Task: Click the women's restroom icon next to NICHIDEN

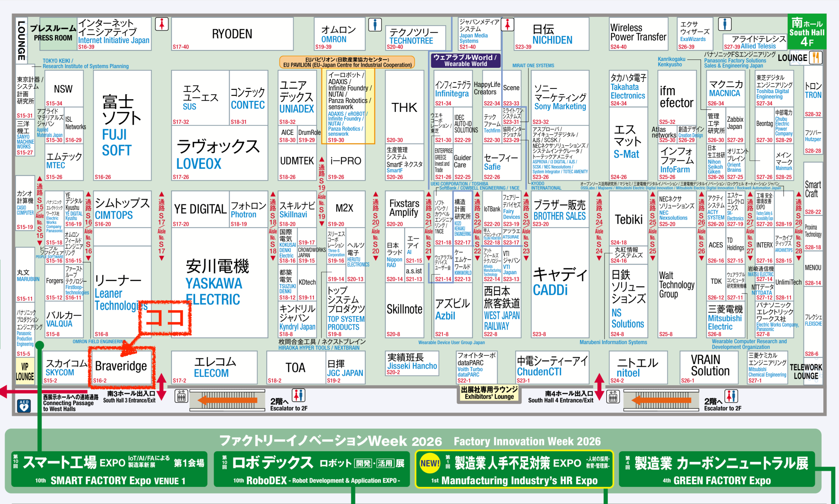Action: 507,24
